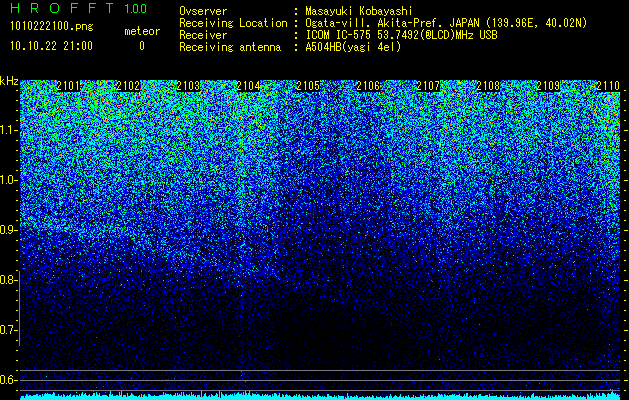Select the A504HB(yagi 4el) antenna text
The image size is (629, 400).
(x=353, y=47)
